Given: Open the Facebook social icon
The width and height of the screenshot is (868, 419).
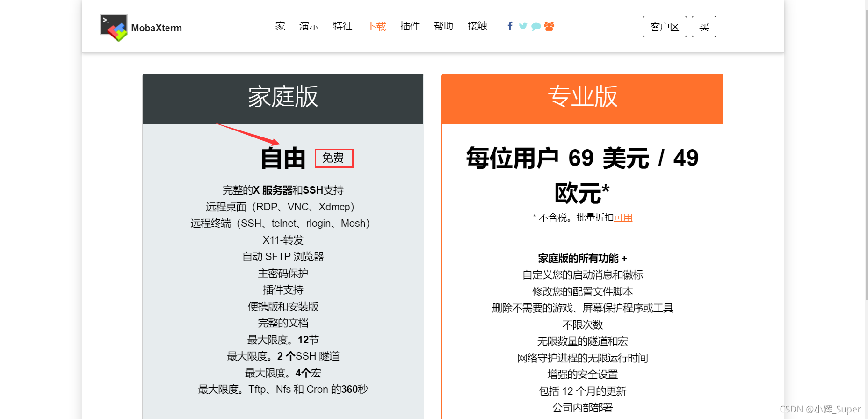Looking at the screenshot, I should pyautogui.click(x=510, y=26).
